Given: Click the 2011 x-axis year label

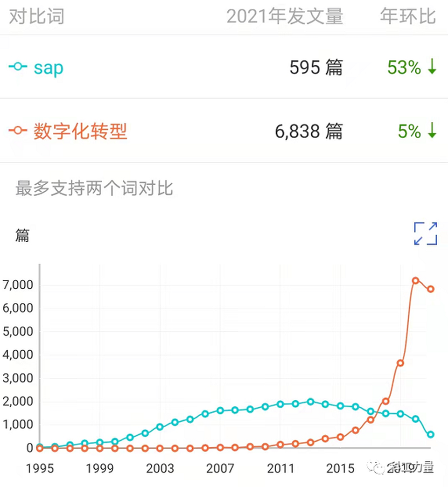Looking at the screenshot, I should [280, 468].
